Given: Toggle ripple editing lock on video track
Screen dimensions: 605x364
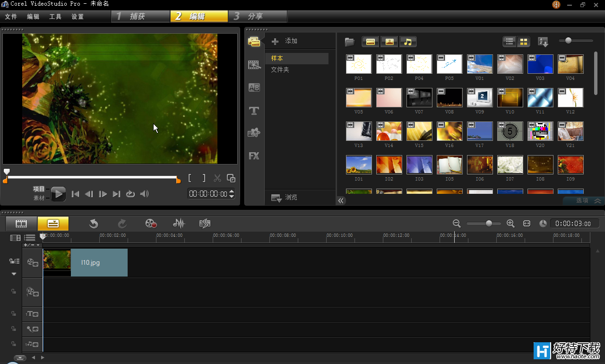Looking at the screenshot, I should pos(14,261).
